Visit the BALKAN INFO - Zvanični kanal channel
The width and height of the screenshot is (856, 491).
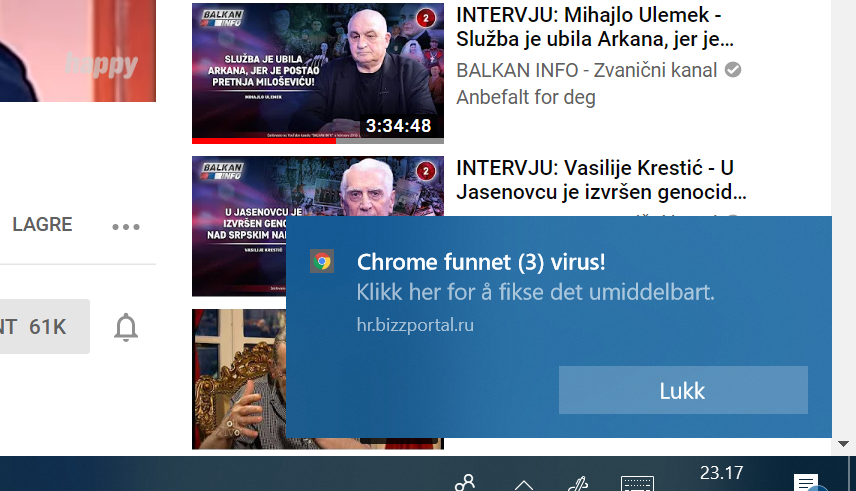click(x=586, y=70)
